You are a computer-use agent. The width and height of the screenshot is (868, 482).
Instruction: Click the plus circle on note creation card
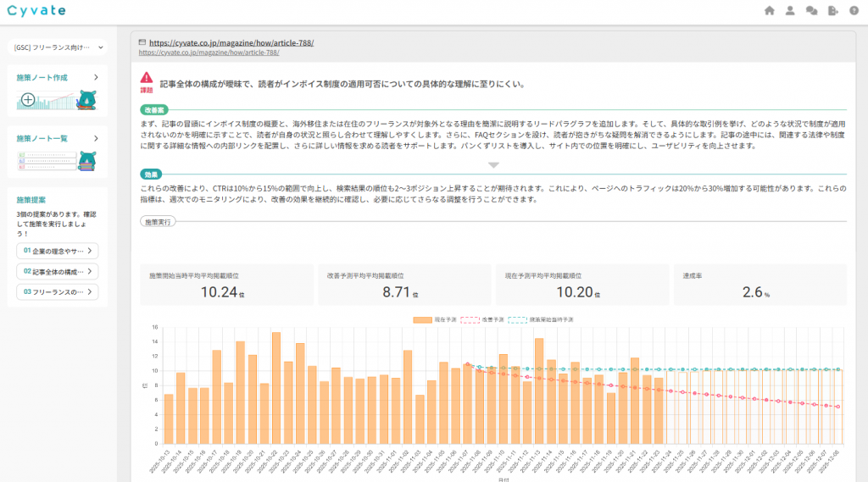coord(28,99)
